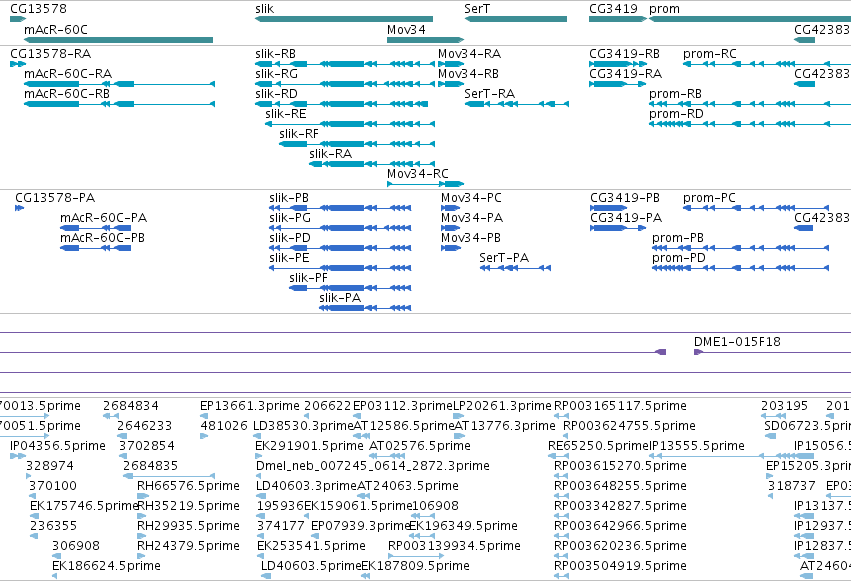Select EST RP003504919.5prime label
Screen dimensions: 851x581
pos(620,566)
